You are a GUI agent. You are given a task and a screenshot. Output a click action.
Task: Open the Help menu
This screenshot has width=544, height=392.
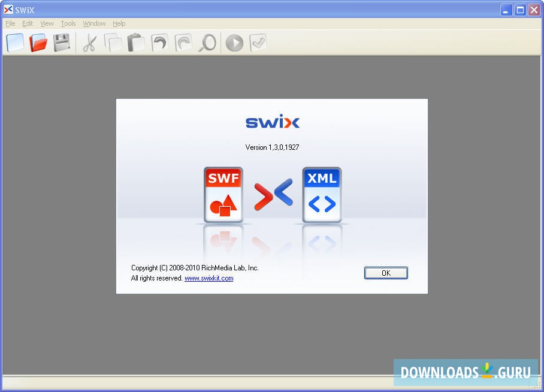pos(119,23)
